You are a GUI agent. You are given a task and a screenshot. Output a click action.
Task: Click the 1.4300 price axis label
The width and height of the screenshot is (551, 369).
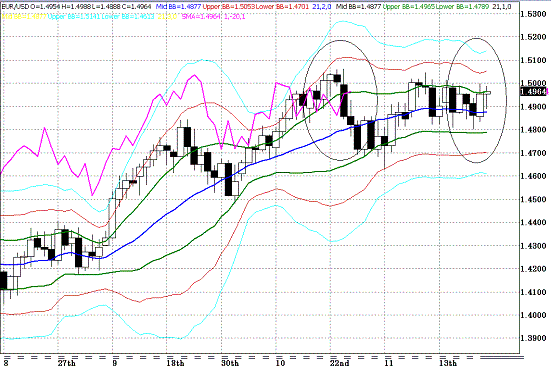click(x=534, y=246)
